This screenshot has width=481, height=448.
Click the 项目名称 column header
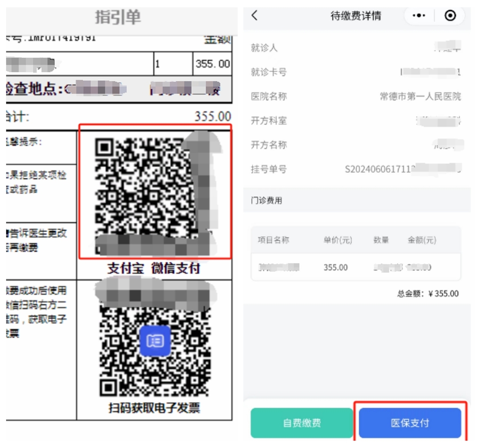pyautogui.click(x=273, y=240)
